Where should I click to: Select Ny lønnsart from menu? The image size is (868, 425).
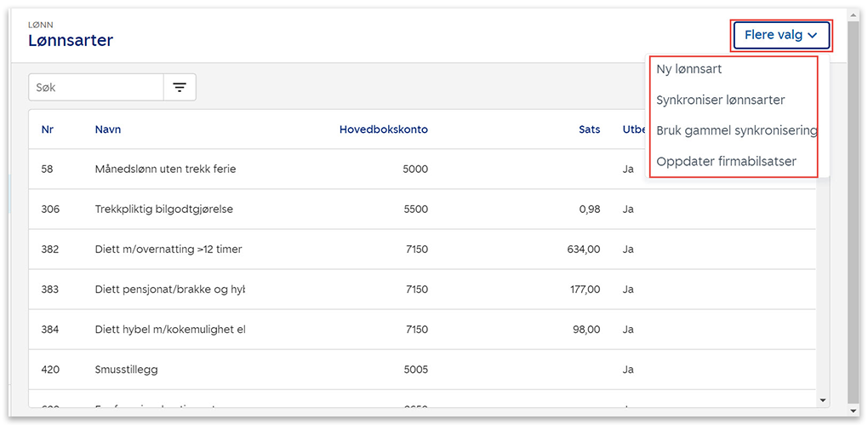tap(689, 69)
